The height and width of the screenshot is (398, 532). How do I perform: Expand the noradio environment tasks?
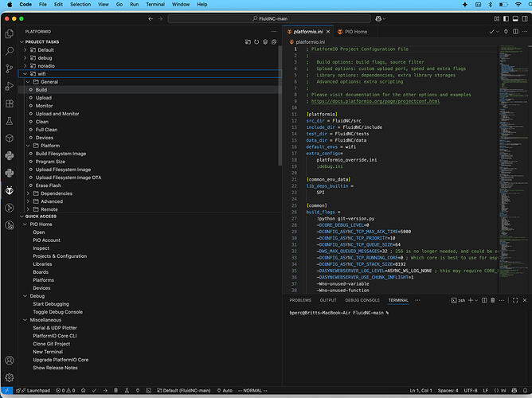pyautogui.click(x=25, y=66)
